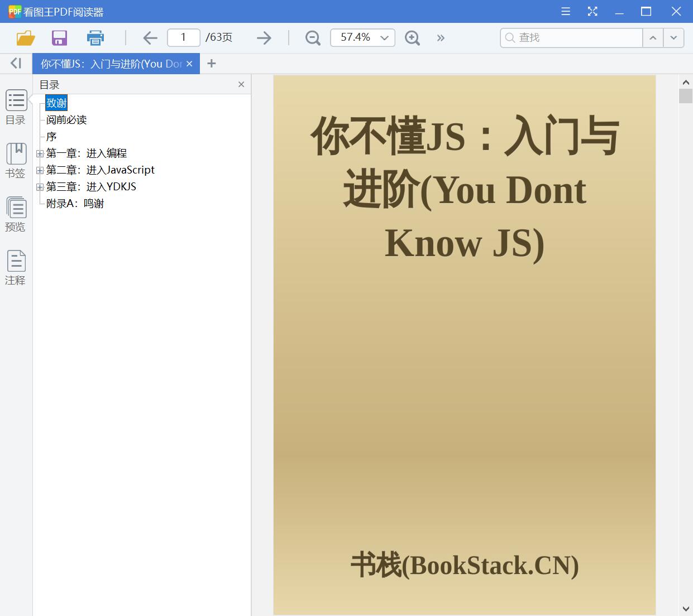Viewport: 693px width, 616px height.
Task: Show more toolbar tools via double chevron
Action: pos(441,38)
